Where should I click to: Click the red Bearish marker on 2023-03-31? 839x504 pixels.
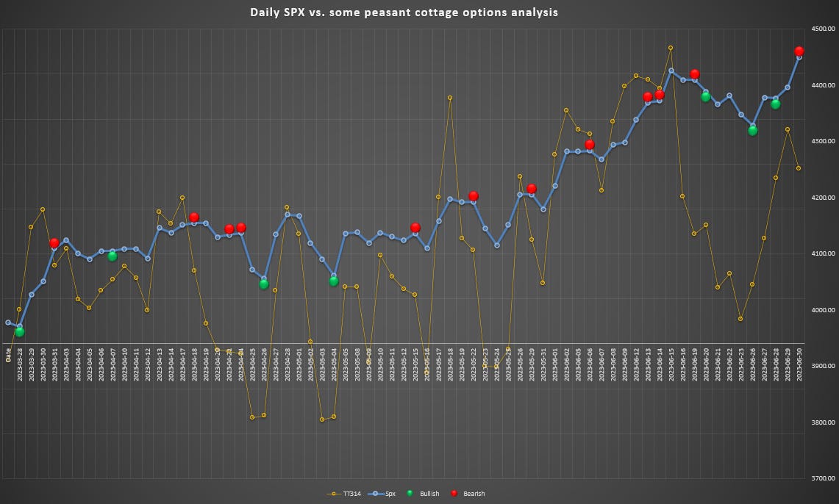(54, 243)
